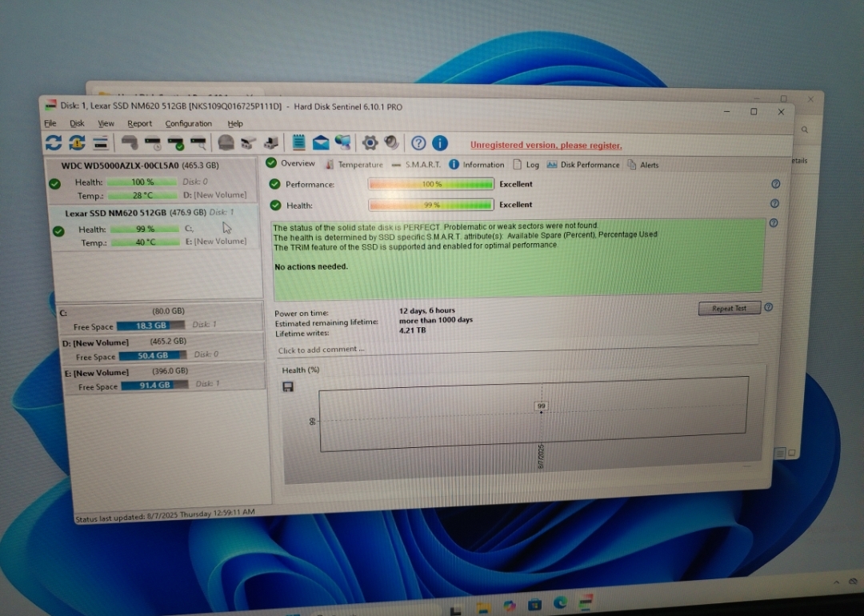Open the Disk menu
This screenshot has height=616, width=864.
coord(77,123)
